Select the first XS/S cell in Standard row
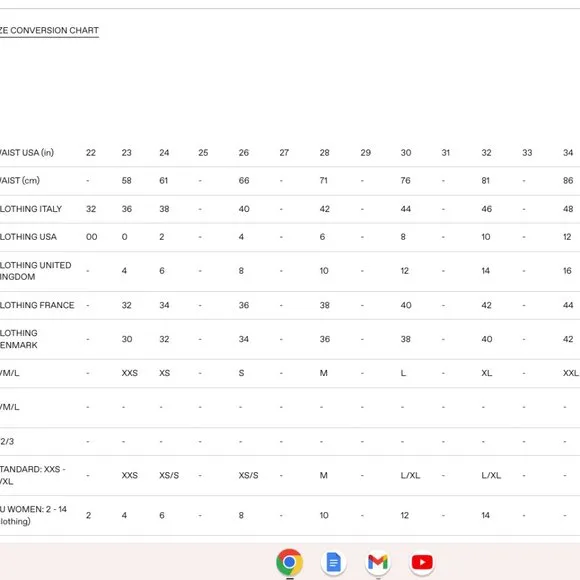Screen dimensions: 580x580 (x=169, y=475)
